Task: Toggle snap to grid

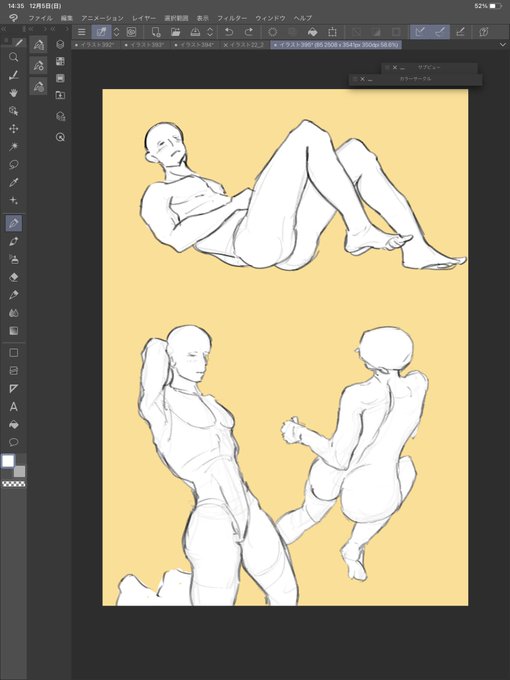Action: pos(461,32)
